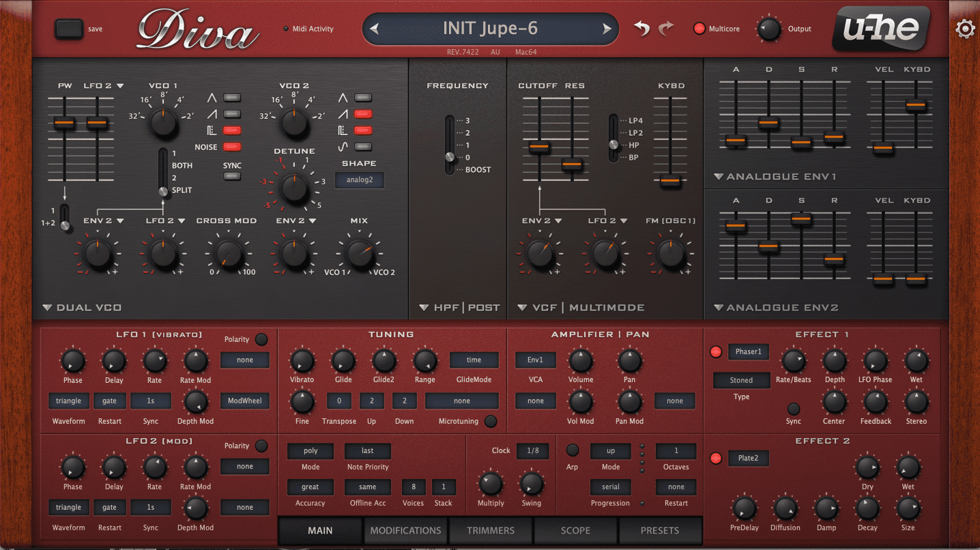This screenshot has width=980, height=550.
Task: Click the Vibrato tuning knob
Action: pyautogui.click(x=302, y=361)
